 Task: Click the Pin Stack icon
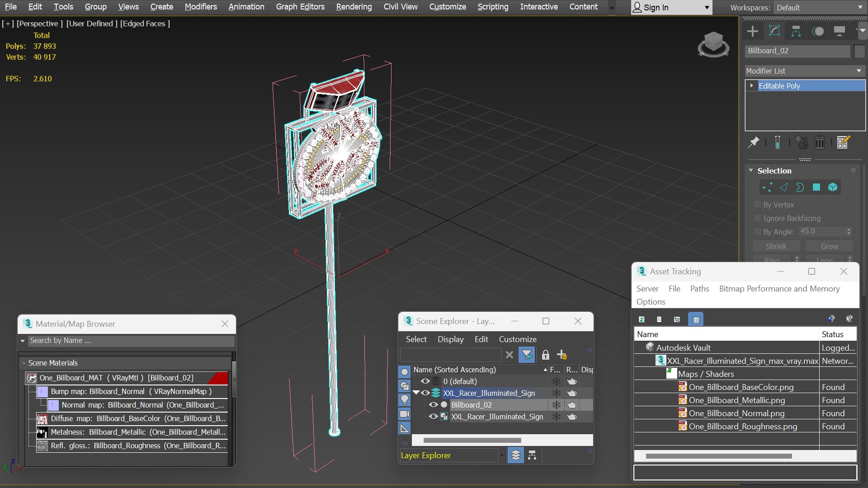(754, 142)
